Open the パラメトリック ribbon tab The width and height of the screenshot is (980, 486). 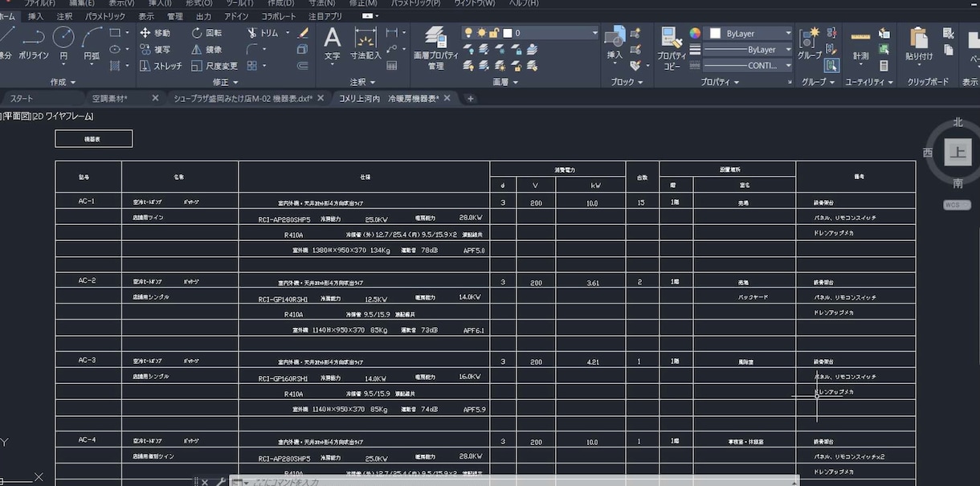pos(104,16)
